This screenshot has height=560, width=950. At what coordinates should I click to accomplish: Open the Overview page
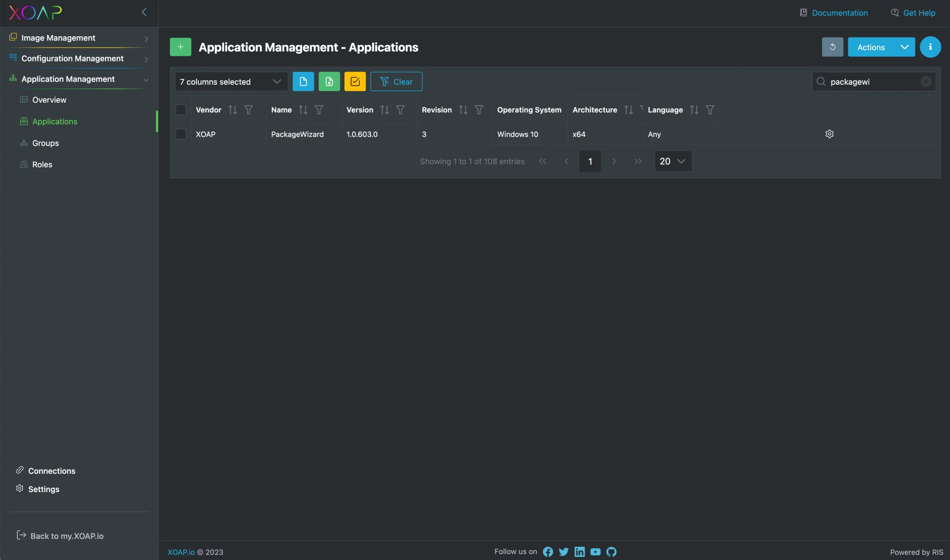(x=49, y=100)
